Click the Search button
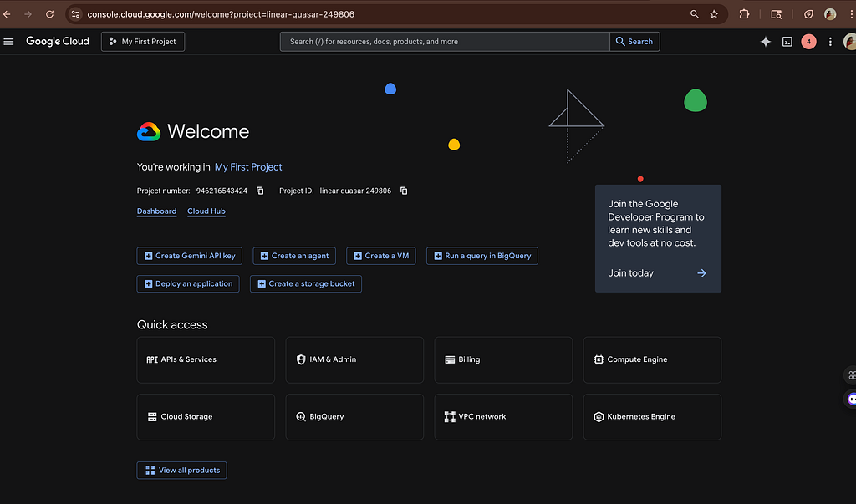 point(634,42)
